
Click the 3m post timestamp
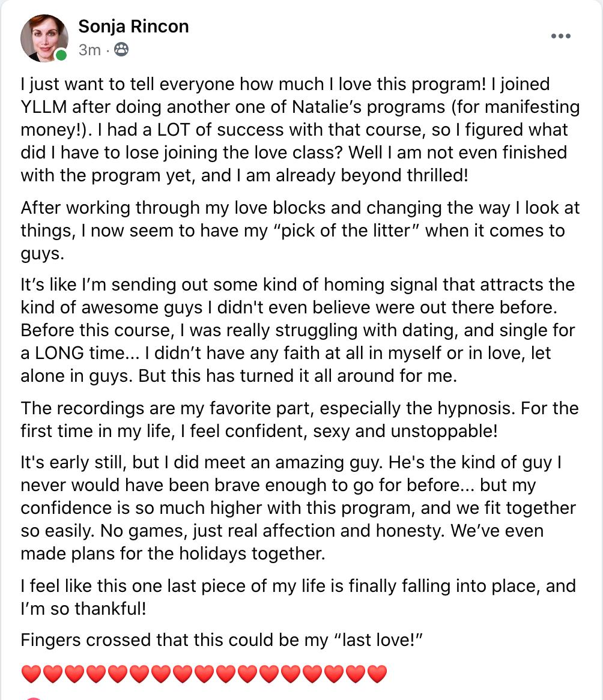click(x=89, y=50)
